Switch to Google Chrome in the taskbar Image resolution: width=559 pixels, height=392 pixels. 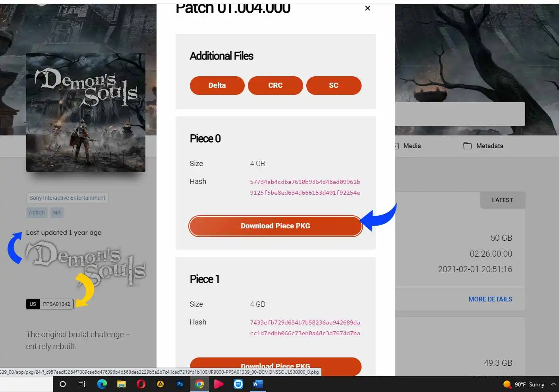[x=199, y=384]
